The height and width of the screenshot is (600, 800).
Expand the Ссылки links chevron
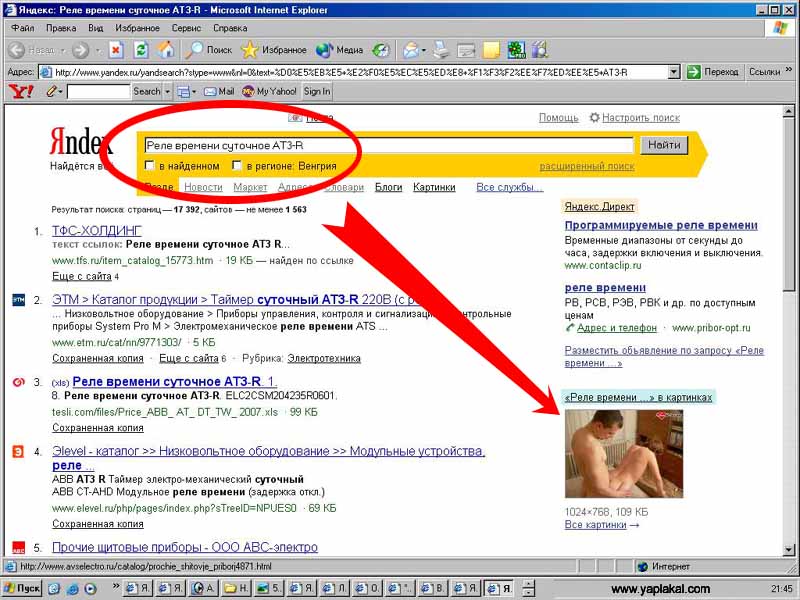coord(789,70)
